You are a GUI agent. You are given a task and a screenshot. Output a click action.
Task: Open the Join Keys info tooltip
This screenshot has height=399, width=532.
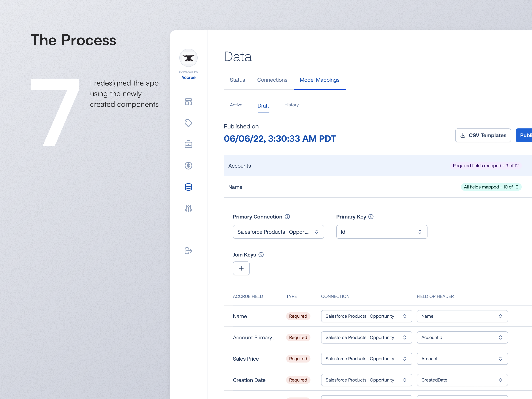tap(261, 254)
